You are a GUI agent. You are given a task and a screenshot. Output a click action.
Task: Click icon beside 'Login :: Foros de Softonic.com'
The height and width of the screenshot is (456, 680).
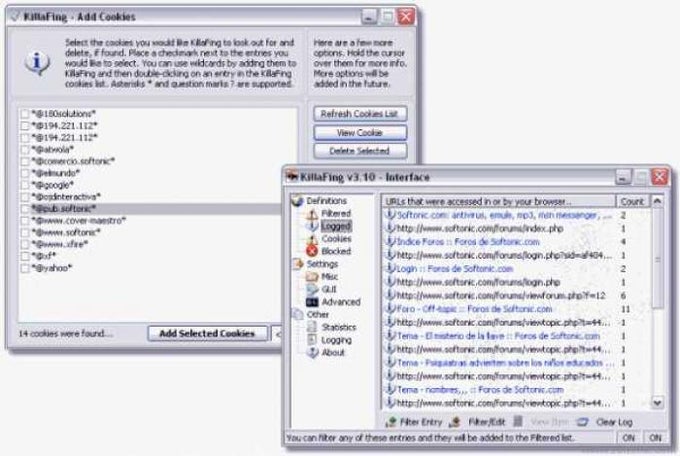391,269
